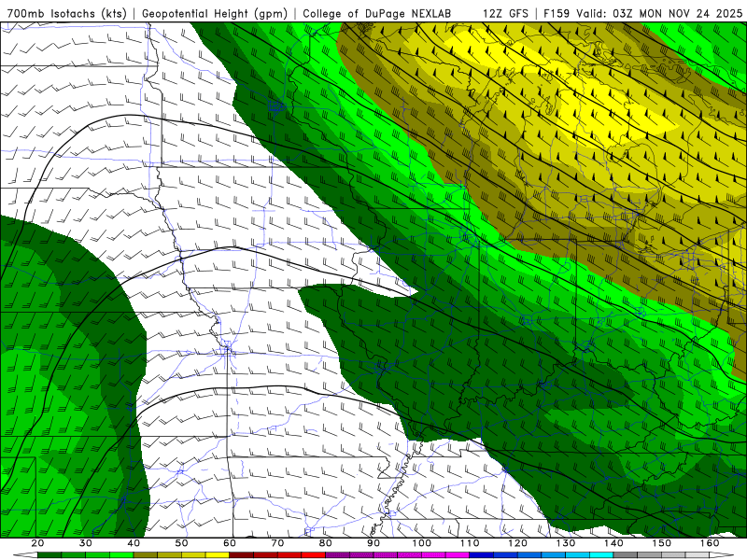Click the 'Valid: 03Z MON NOV 24 2025' text
This screenshot has width=747, height=560.
coord(659,14)
